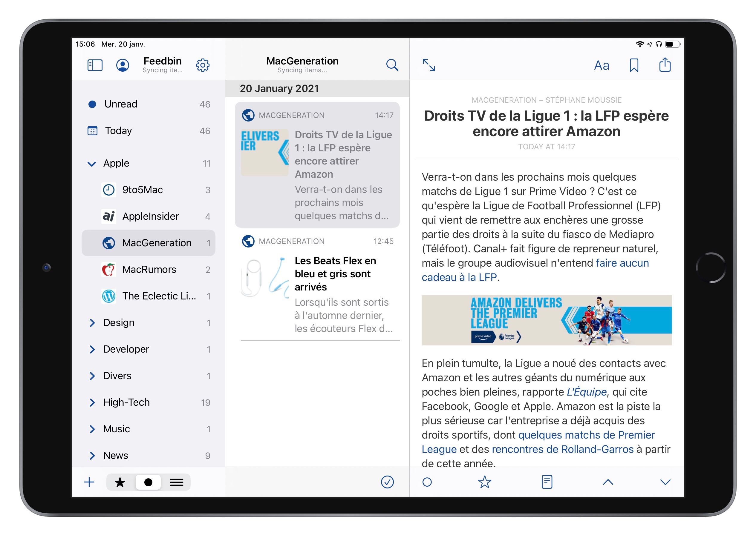Expand the Developer folder
The height and width of the screenshot is (535, 756).
(x=92, y=349)
